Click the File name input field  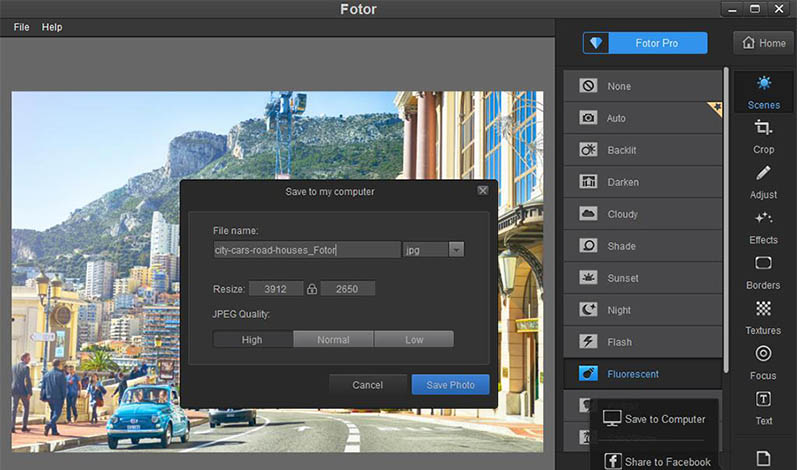pos(306,250)
